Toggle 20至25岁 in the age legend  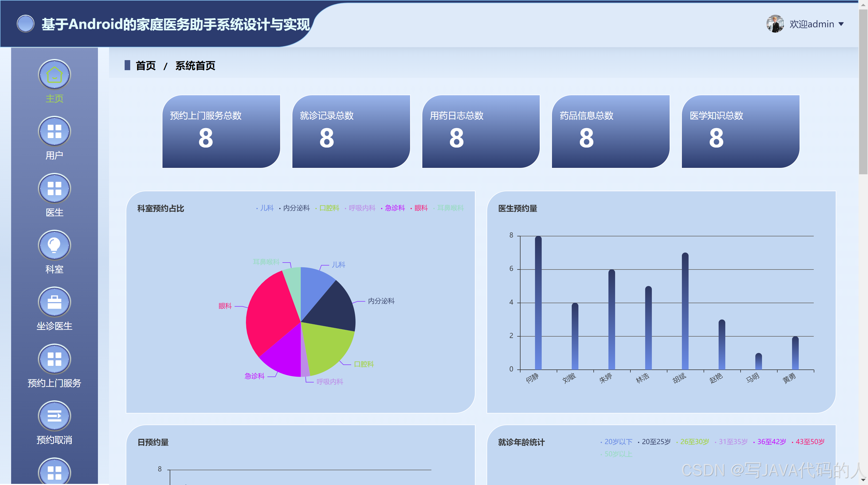pos(654,442)
